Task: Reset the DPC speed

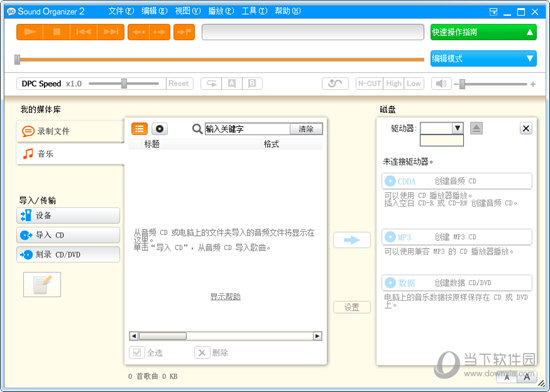Action: pos(179,83)
